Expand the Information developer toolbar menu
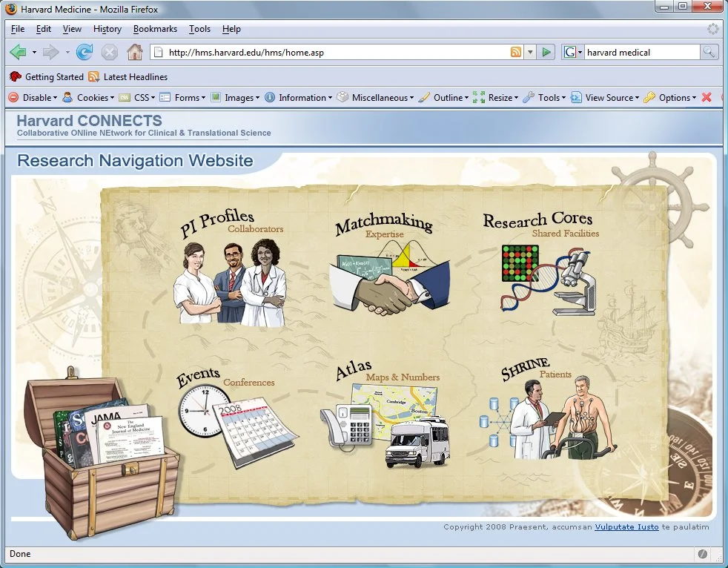 299,98
